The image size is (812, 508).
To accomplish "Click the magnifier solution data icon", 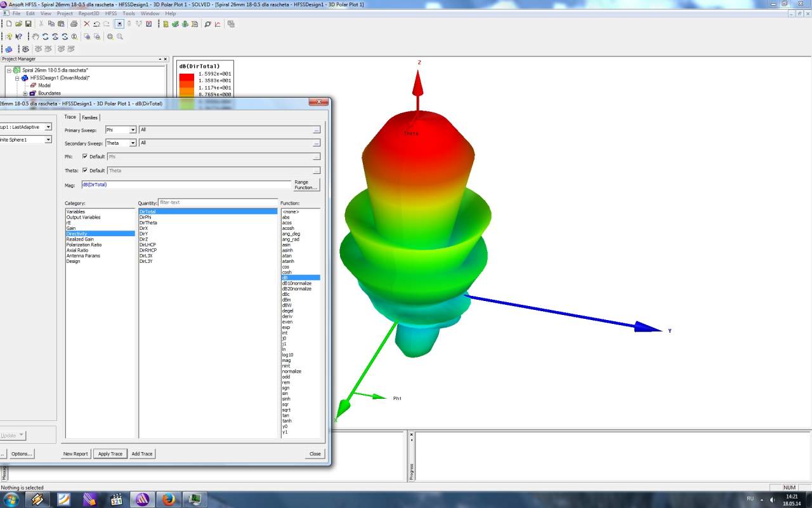I will (x=207, y=24).
